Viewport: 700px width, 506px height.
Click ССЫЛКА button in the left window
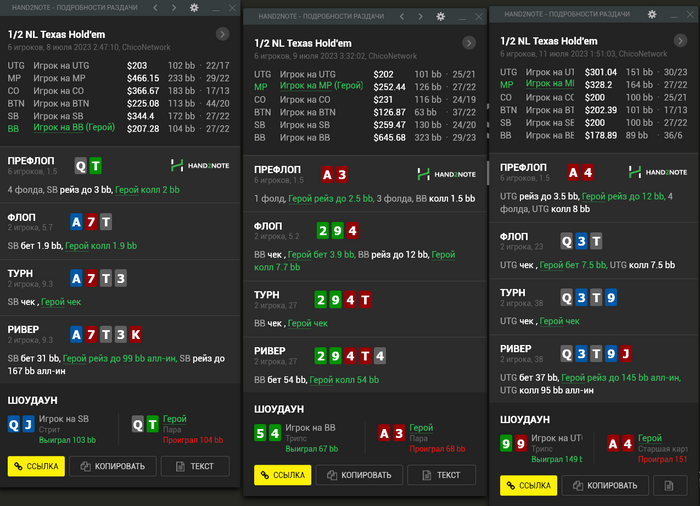pyautogui.click(x=36, y=466)
